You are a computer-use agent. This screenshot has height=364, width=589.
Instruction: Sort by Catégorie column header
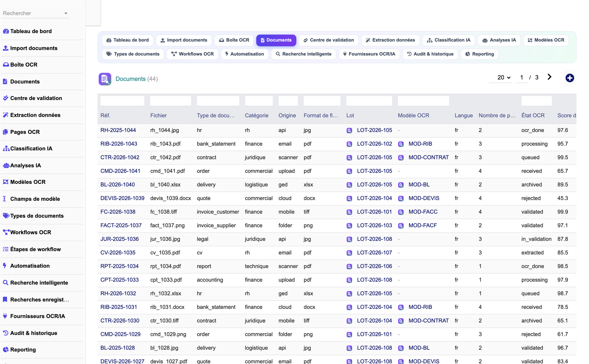tap(257, 115)
